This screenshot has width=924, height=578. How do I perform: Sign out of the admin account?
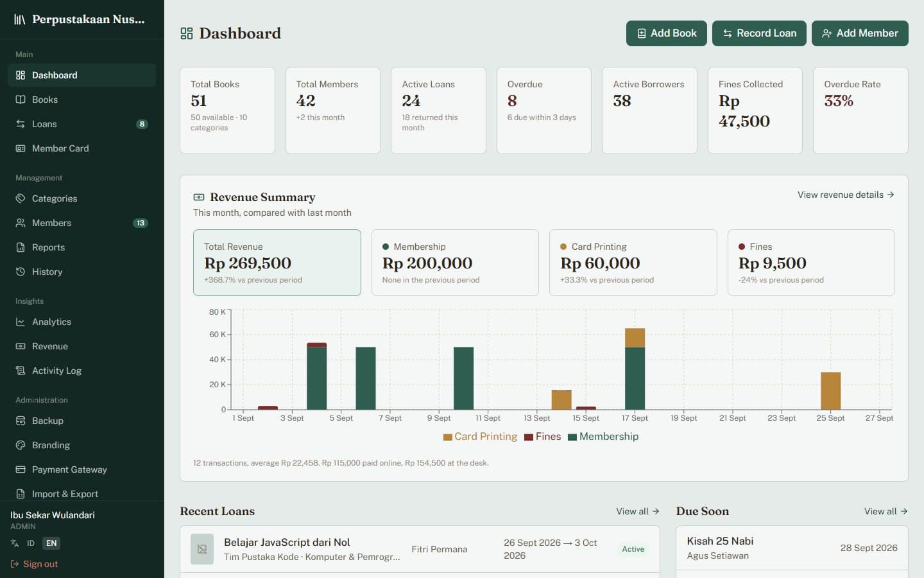point(35,564)
